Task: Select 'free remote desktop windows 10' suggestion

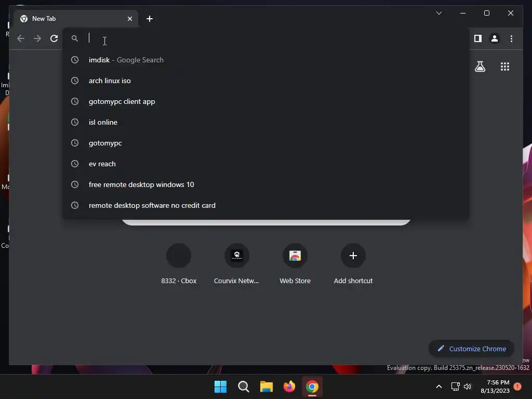Action: coord(265,184)
